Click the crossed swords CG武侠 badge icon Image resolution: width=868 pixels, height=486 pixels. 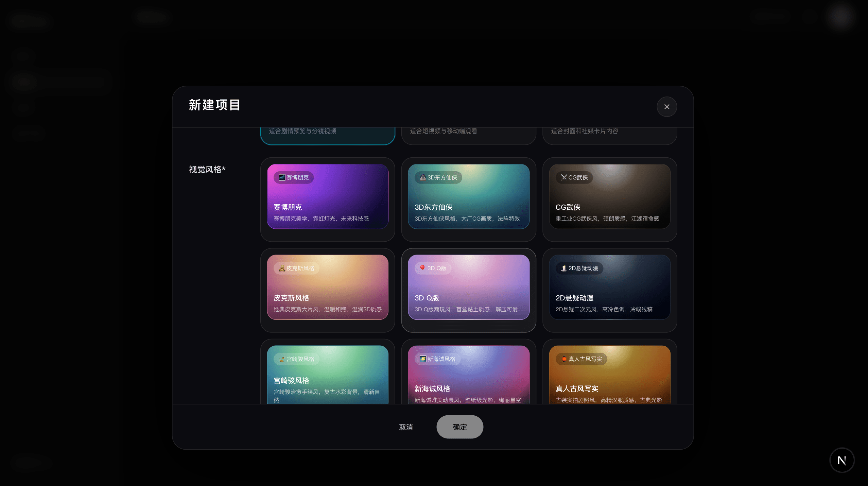[x=564, y=177]
